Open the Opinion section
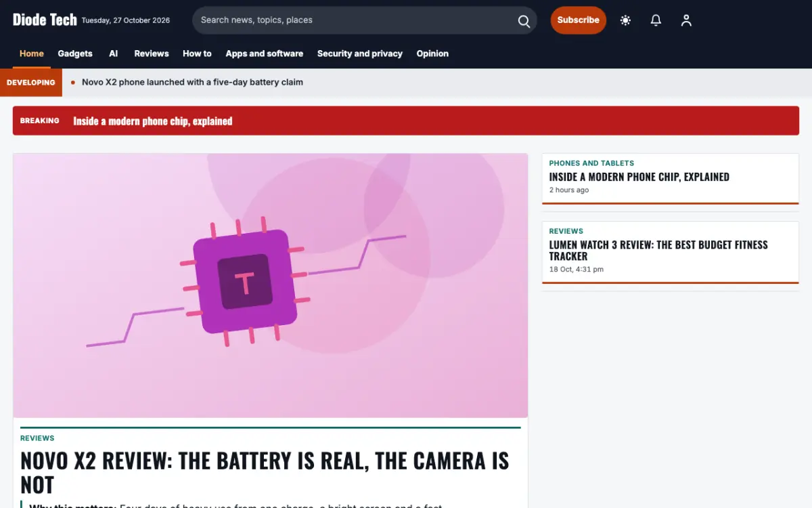The image size is (812, 508). click(x=432, y=54)
